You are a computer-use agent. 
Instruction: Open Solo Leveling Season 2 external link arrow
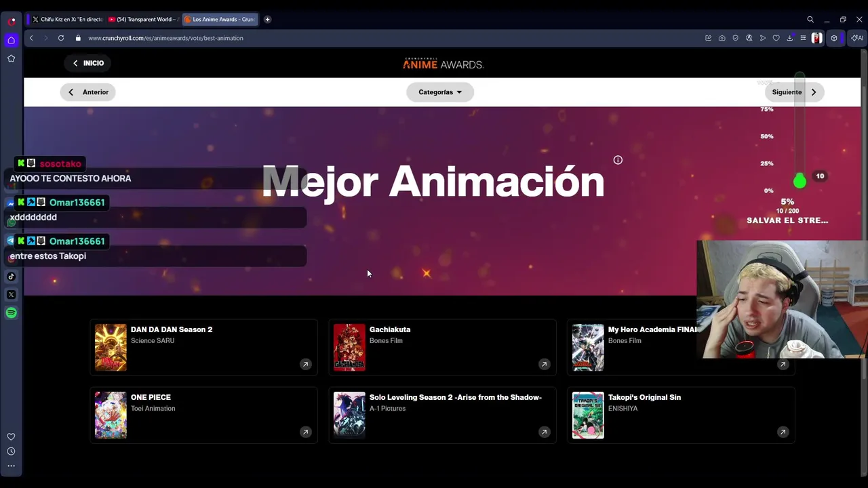pyautogui.click(x=544, y=432)
